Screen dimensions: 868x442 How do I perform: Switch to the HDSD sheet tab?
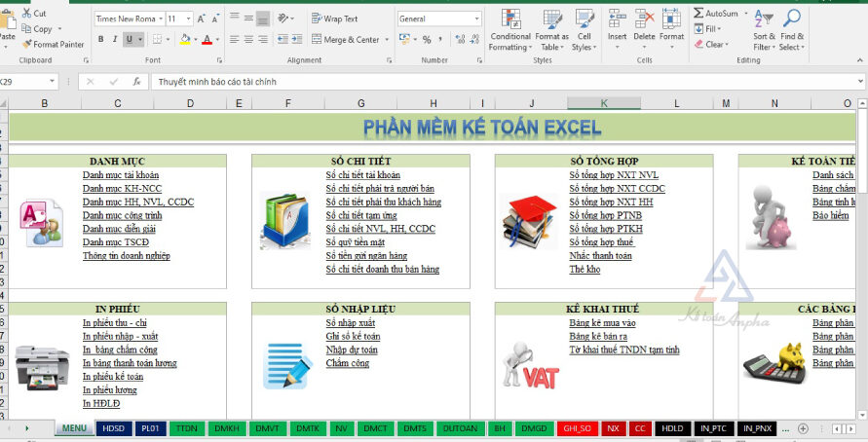tap(113, 428)
